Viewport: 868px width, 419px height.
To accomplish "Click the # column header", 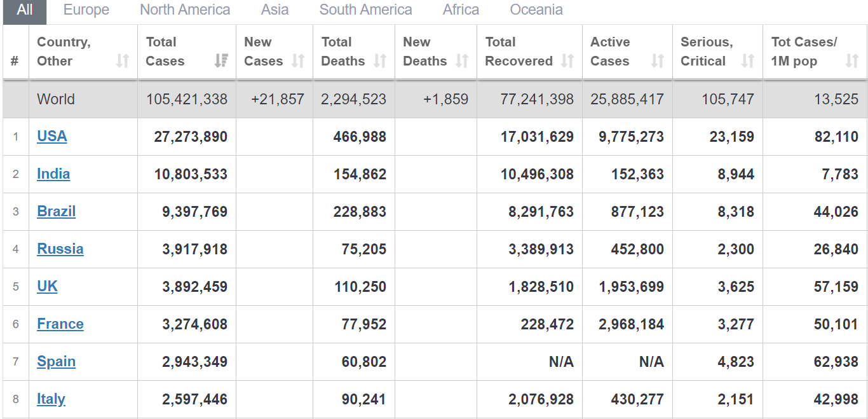I will coord(15,61).
